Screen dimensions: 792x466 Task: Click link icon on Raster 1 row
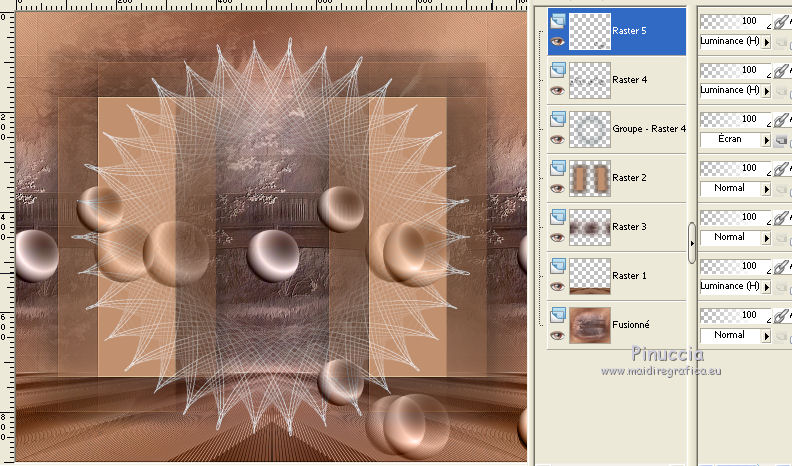(x=781, y=267)
